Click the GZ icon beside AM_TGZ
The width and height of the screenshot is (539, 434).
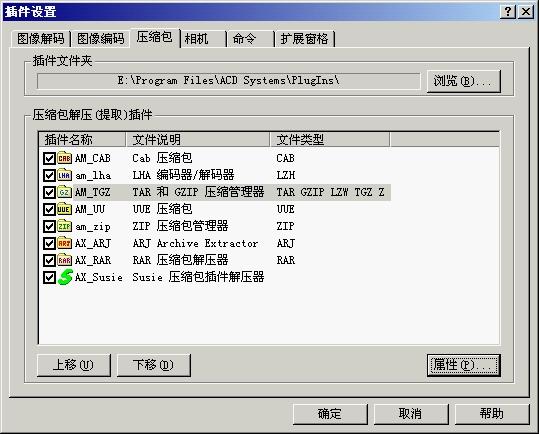coord(65,192)
